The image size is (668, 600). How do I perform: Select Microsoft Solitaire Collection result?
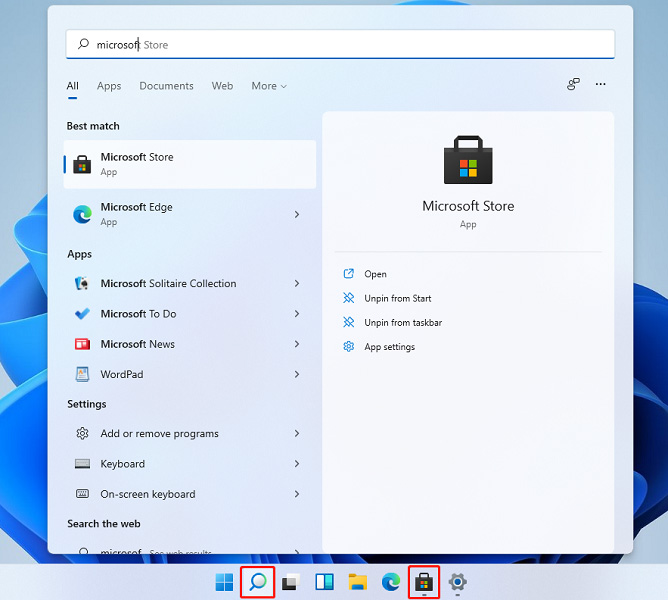pos(190,283)
